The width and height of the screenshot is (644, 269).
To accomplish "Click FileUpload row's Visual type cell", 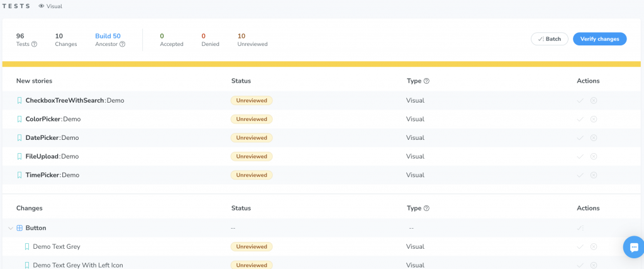I will point(415,156).
